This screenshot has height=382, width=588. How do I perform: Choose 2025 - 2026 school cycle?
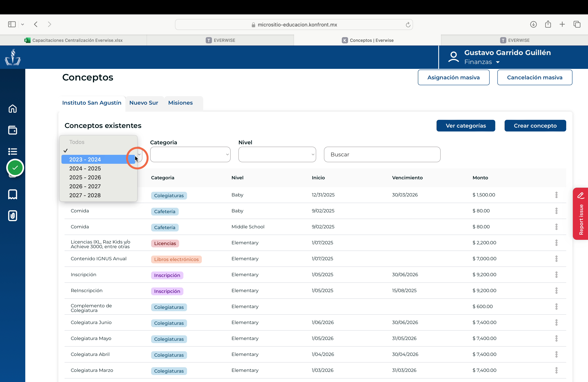(98, 177)
